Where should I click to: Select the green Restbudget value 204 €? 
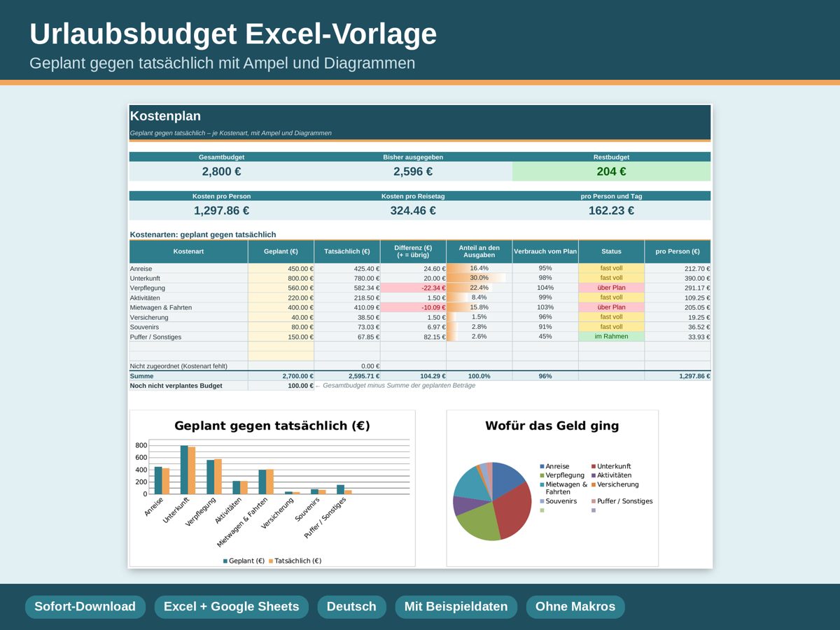click(611, 171)
